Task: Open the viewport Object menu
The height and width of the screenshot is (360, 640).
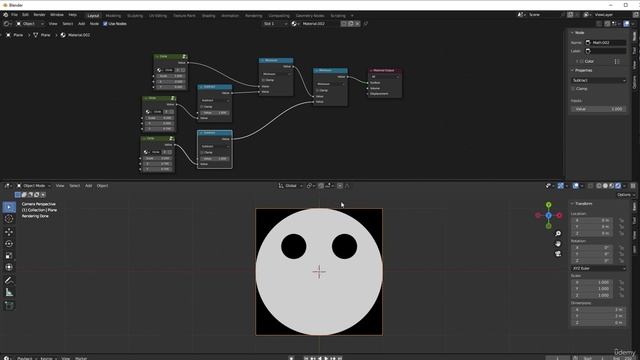Action: (x=102, y=186)
